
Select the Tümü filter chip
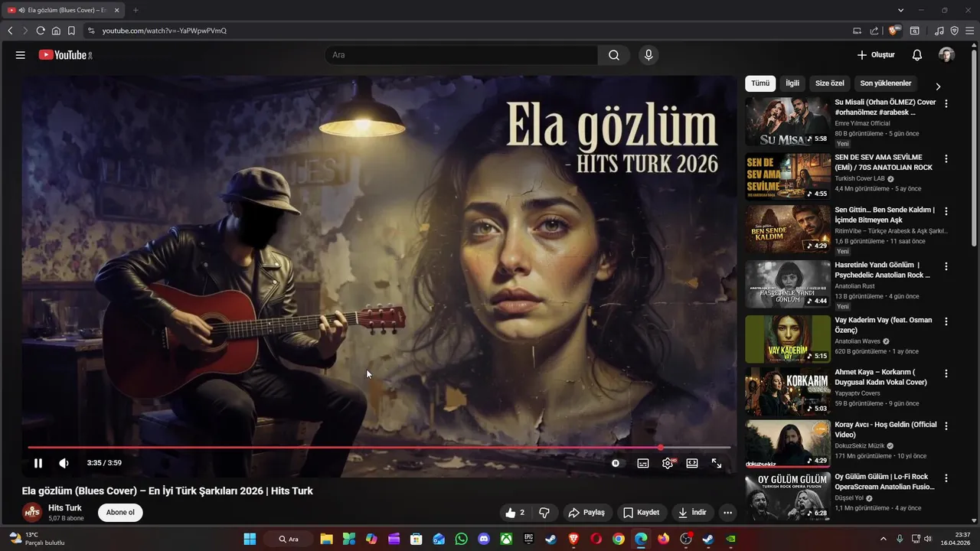(760, 83)
